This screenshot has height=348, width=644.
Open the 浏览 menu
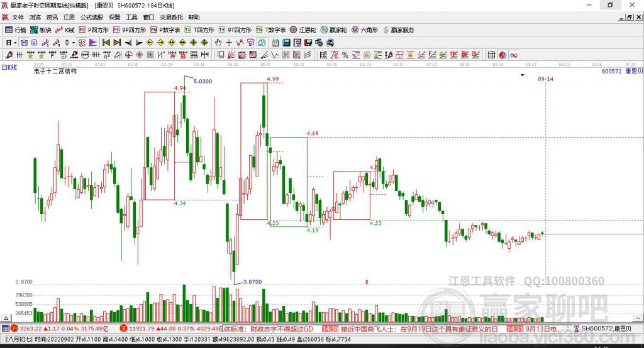(x=35, y=17)
